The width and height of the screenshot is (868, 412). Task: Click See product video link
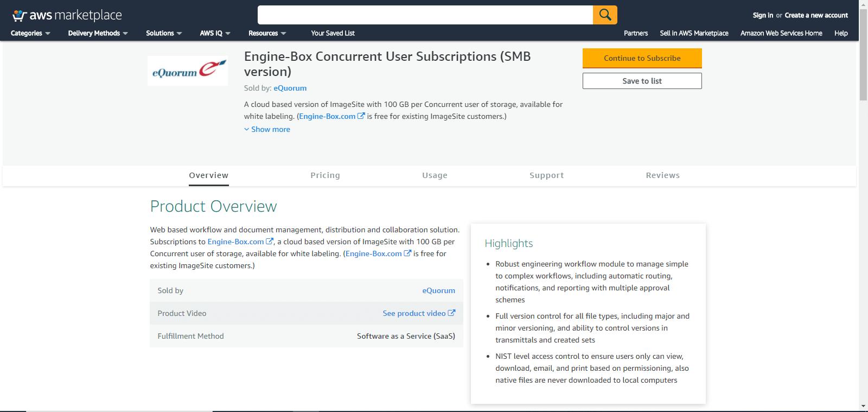[414, 313]
